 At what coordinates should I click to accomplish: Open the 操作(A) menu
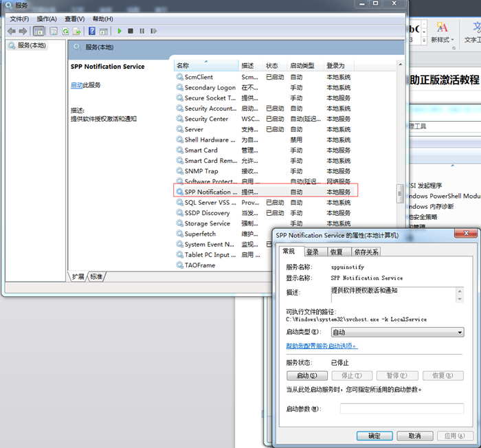[47, 19]
